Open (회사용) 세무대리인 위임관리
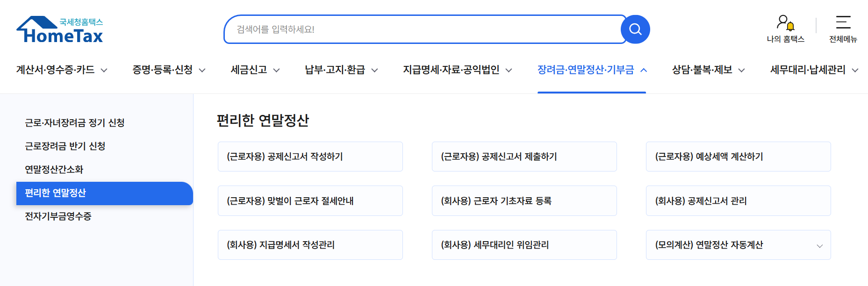868x286 pixels. click(x=524, y=245)
